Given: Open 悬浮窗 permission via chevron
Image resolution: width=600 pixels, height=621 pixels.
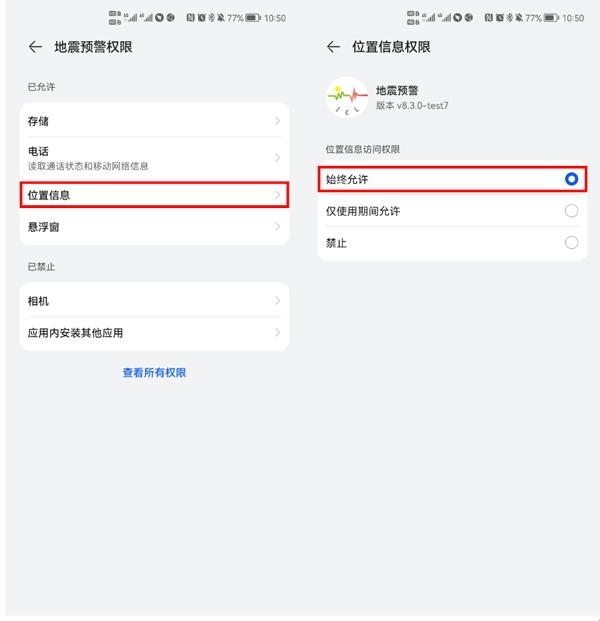Looking at the screenshot, I should click(277, 227).
